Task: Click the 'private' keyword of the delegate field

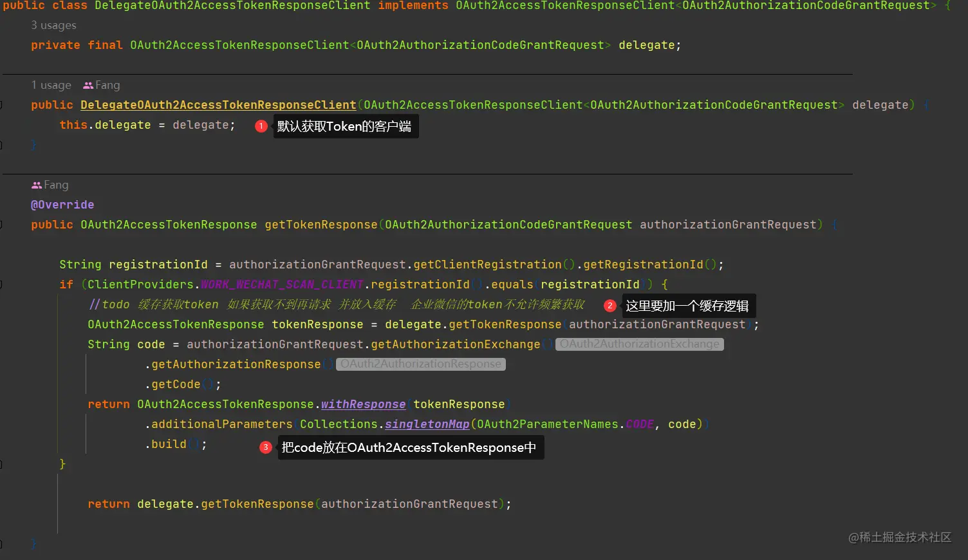Action: [x=55, y=45]
